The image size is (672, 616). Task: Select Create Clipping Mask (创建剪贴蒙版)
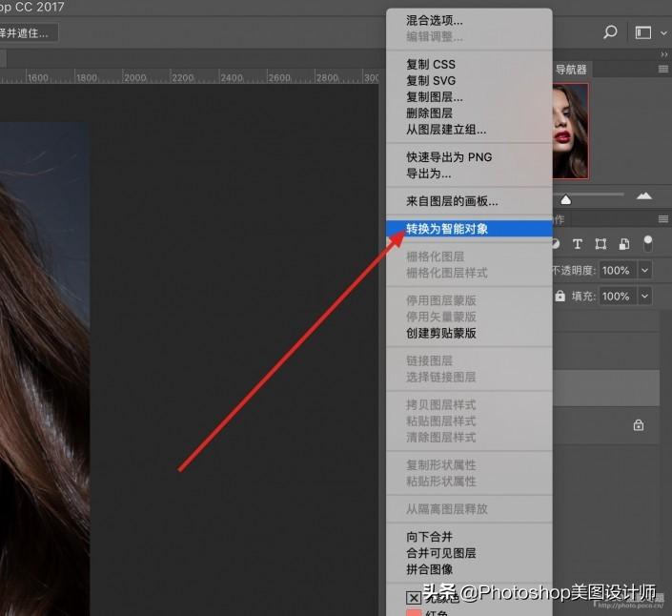pos(441,333)
